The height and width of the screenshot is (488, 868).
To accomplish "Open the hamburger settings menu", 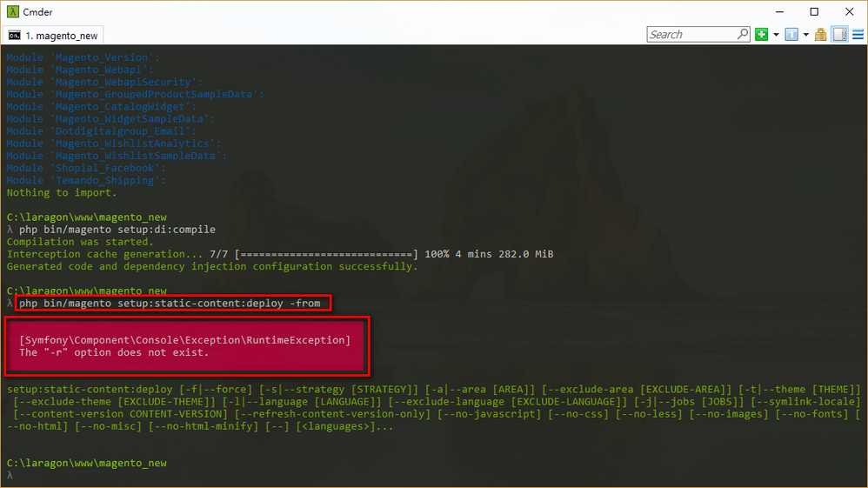I will (857, 35).
